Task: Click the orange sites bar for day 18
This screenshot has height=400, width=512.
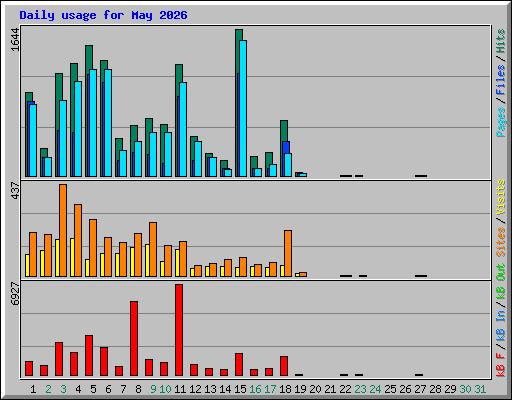Action: pos(288,253)
